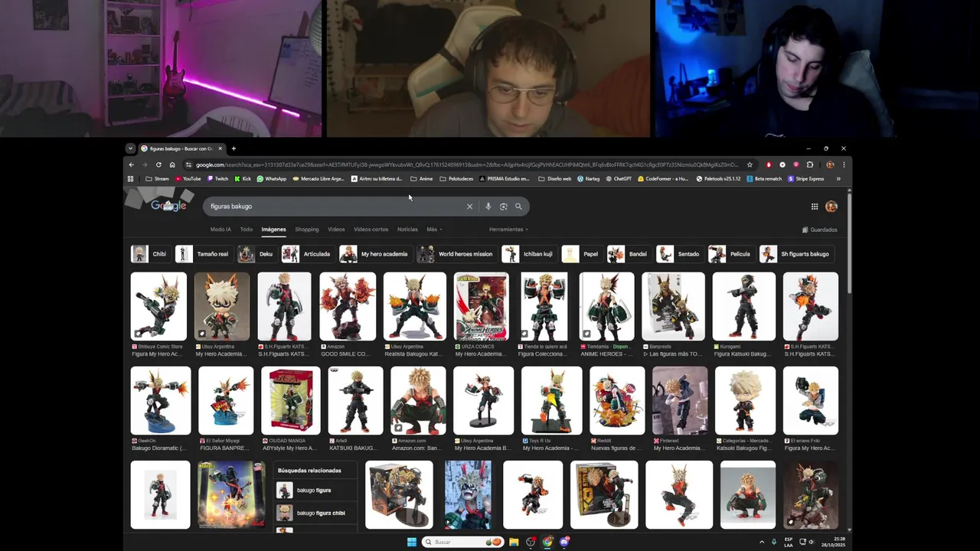Open the WhatsApp bookmark

click(272, 179)
